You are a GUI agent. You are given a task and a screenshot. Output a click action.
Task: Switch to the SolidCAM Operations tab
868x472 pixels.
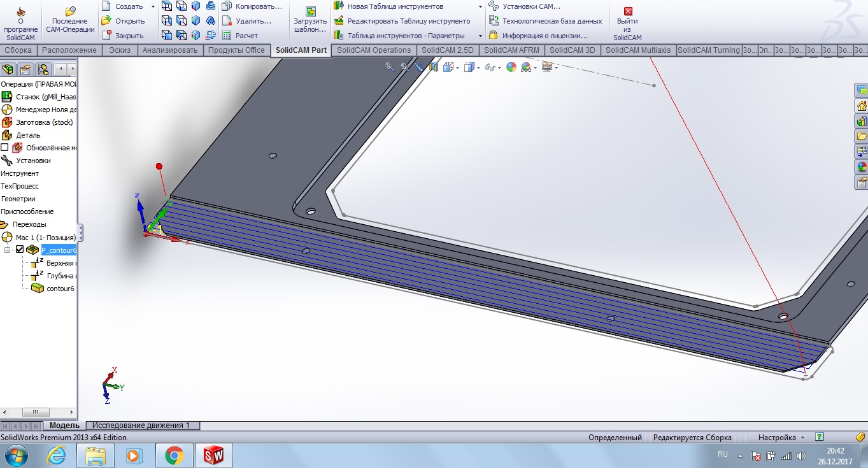(x=374, y=50)
